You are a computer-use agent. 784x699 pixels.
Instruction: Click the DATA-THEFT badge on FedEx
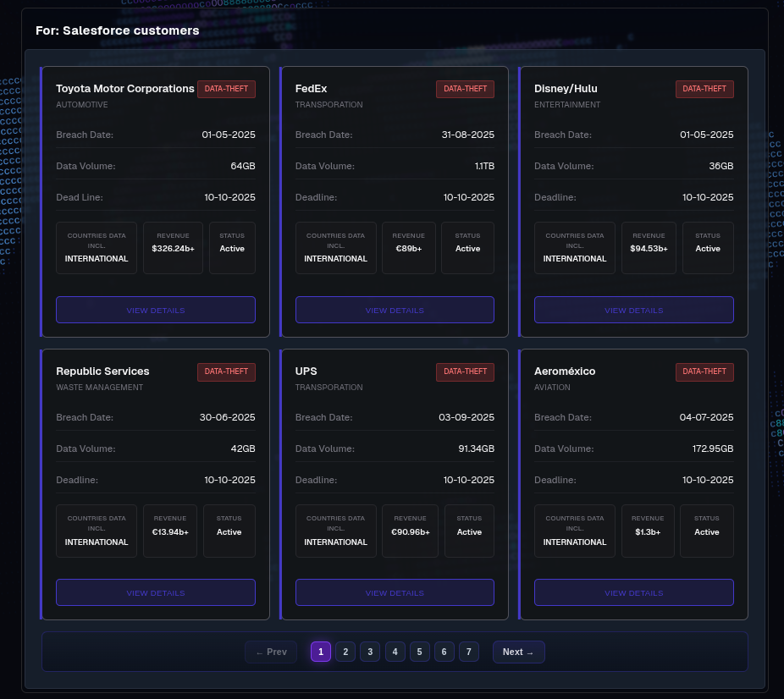465,89
